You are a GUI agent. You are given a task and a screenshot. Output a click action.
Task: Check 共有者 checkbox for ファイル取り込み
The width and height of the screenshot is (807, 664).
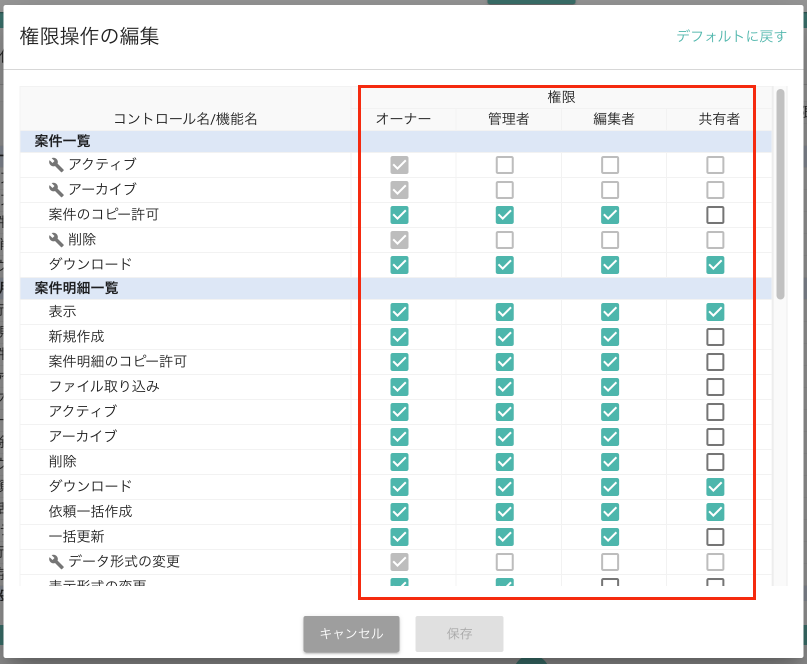[x=715, y=387]
